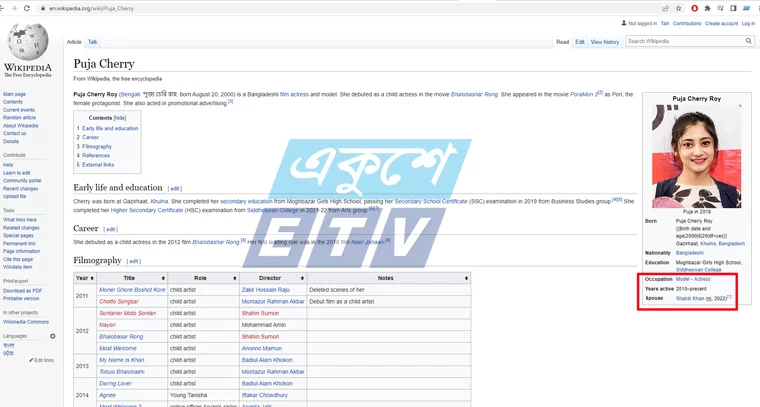Sort filmography table by Year column
This screenshot has width=760, height=407.
(x=84, y=278)
